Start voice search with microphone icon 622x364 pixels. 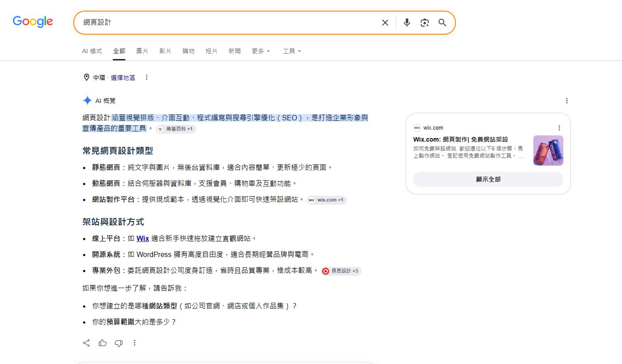[407, 23]
